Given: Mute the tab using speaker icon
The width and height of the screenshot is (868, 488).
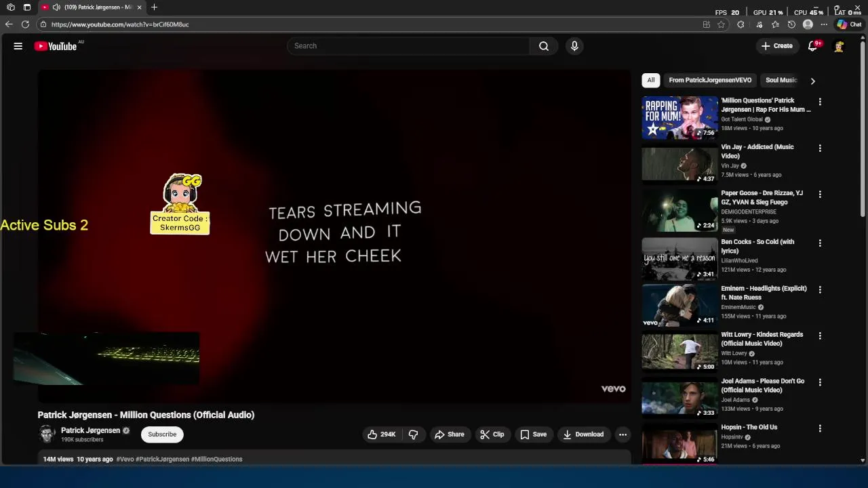Looking at the screenshot, I should point(56,7).
